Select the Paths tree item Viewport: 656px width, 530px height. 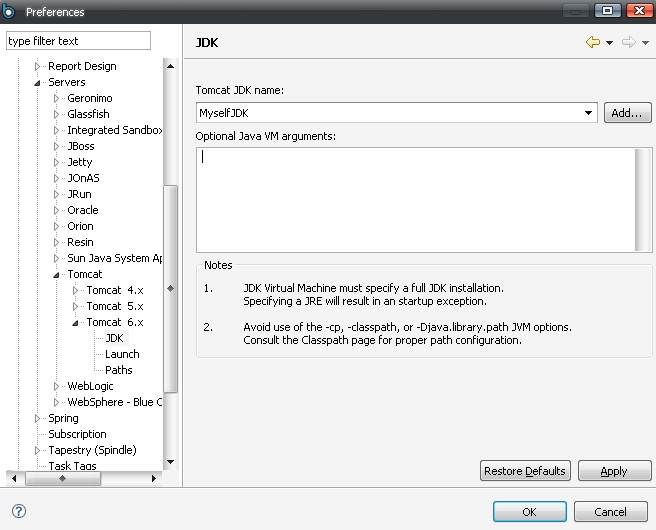pos(119,370)
